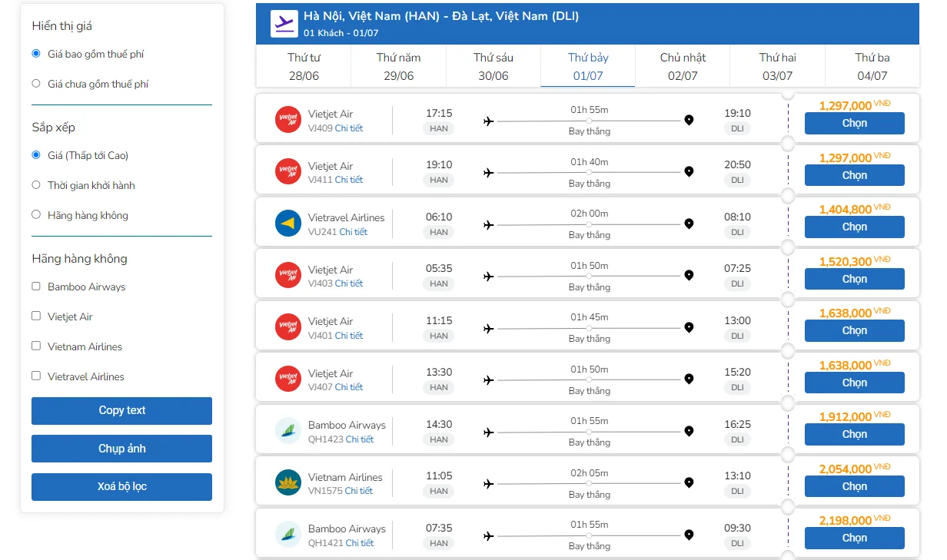Click 'Xoá bộ lọc' to clear filters
Image resolution: width=947 pixels, height=560 pixels.
click(121, 487)
